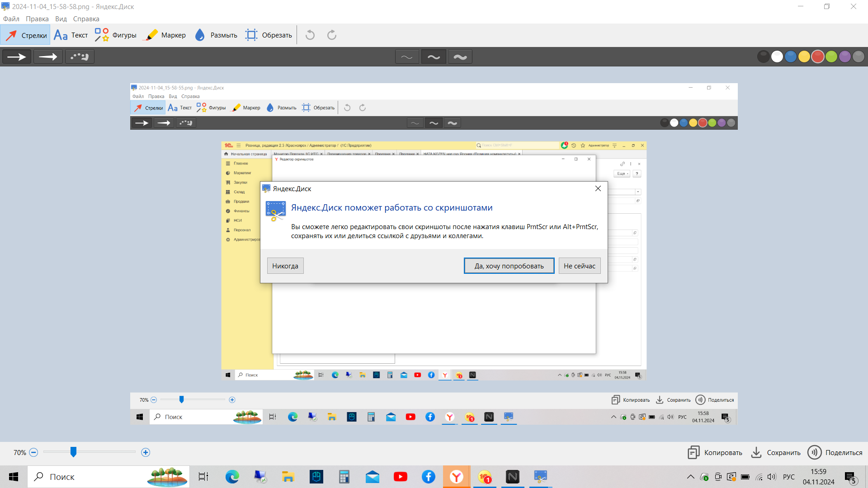Image resolution: width=868 pixels, height=488 pixels.
Task: Show hidden system tray icons
Action: click(x=691, y=477)
